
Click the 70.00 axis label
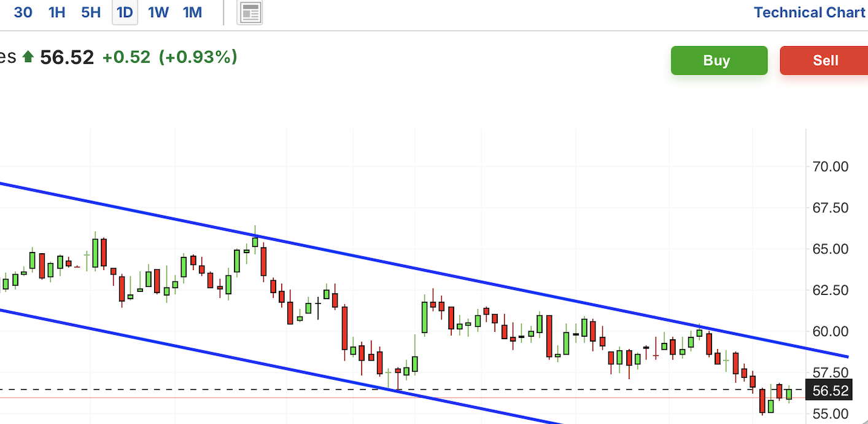click(x=830, y=167)
